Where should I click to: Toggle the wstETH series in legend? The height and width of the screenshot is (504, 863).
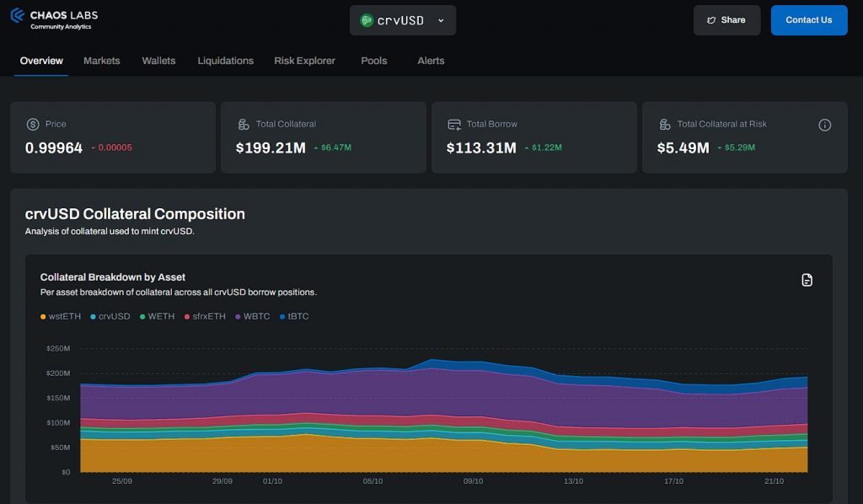click(61, 316)
